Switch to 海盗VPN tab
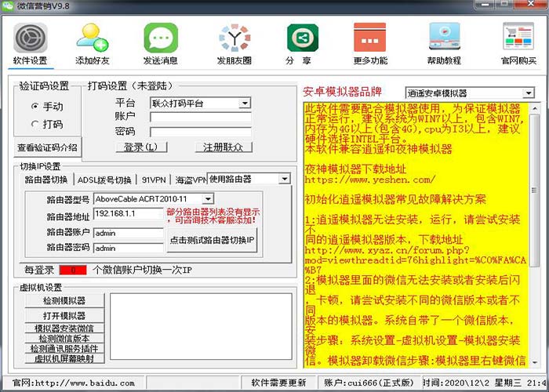 191,180
